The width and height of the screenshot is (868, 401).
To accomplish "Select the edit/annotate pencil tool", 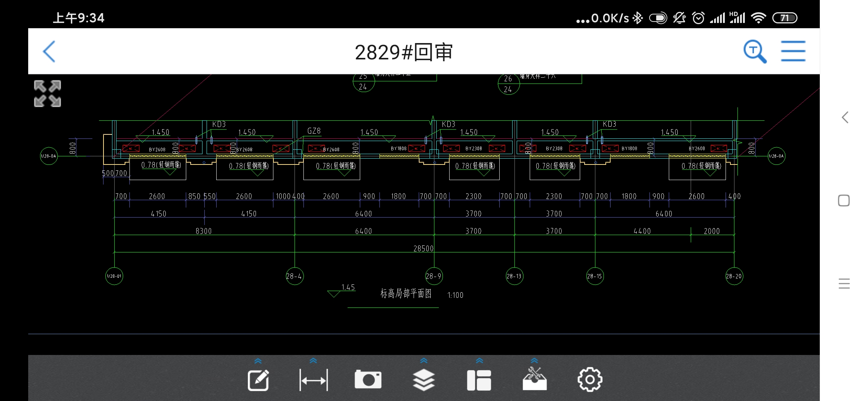I will point(258,380).
